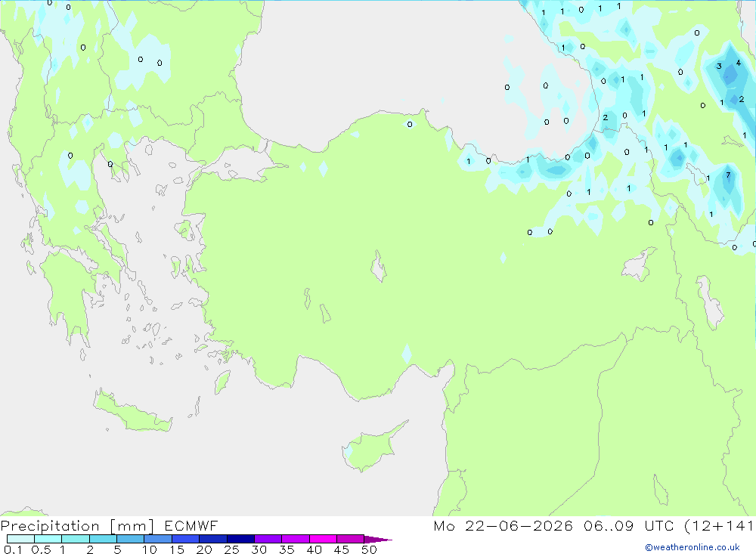Click the legend label '35'
Image resolution: width=756 pixels, height=554 pixels.
point(287,549)
